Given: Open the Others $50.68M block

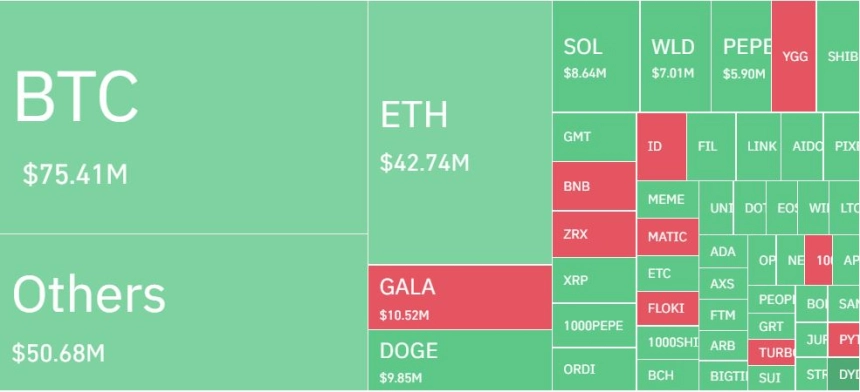Looking at the screenshot, I should click(183, 312).
